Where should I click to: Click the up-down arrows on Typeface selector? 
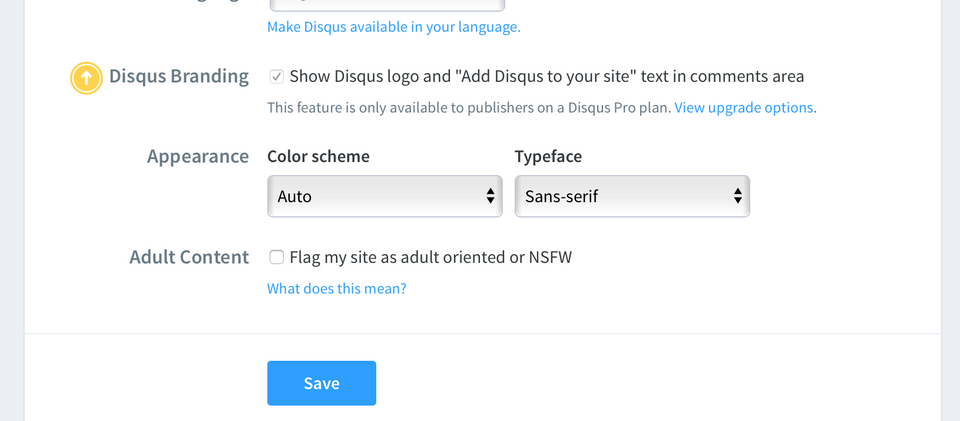click(x=738, y=196)
